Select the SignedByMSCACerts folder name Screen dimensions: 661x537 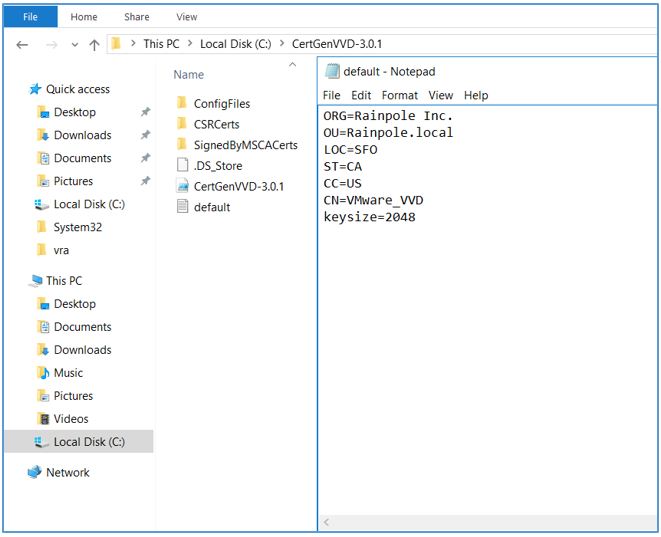246,145
